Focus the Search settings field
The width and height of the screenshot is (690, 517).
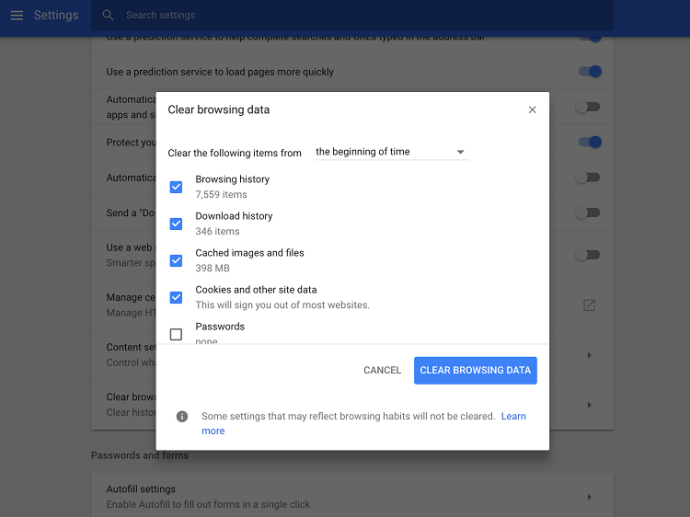[352, 15]
